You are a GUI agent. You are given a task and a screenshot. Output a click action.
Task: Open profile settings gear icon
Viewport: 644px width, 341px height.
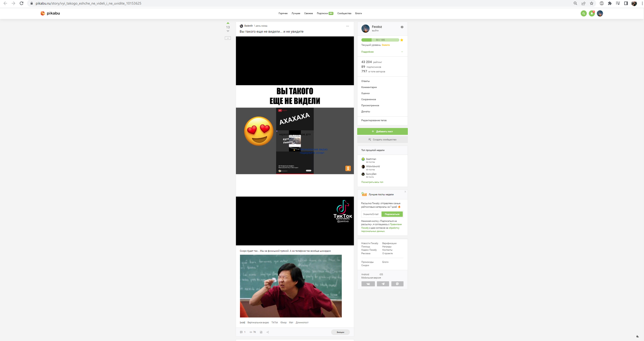pyautogui.click(x=402, y=27)
